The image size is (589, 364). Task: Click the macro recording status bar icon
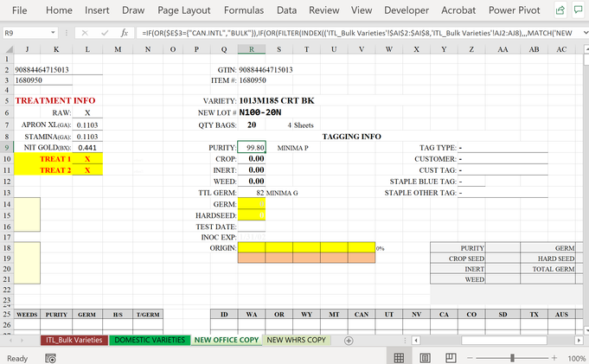coord(50,358)
